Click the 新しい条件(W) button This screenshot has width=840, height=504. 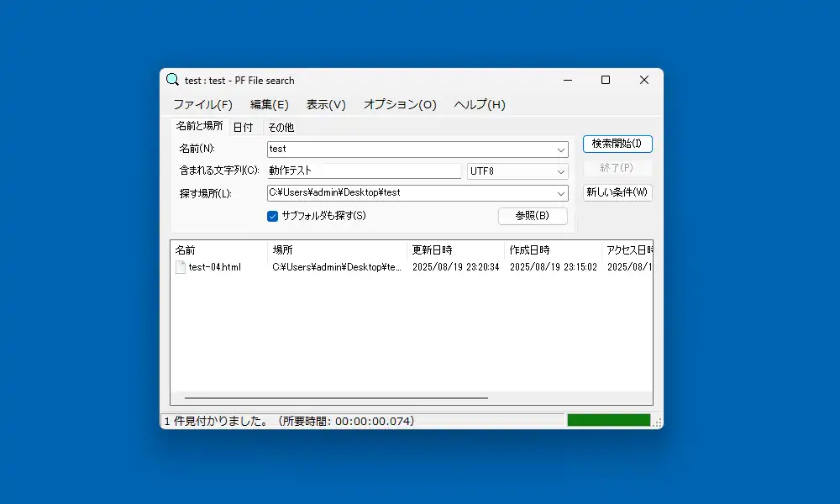tap(617, 192)
